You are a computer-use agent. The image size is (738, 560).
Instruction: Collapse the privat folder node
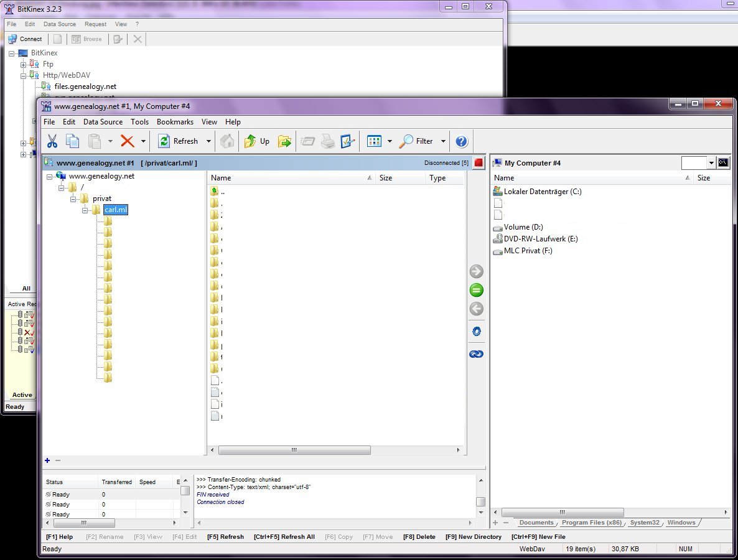[x=73, y=200]
